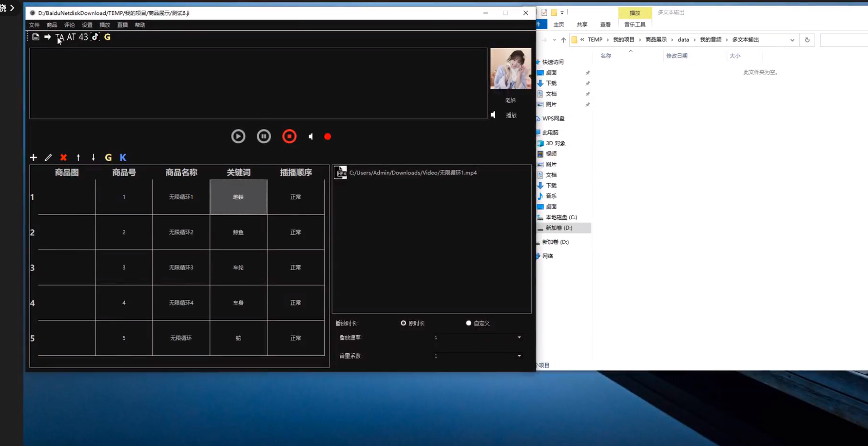This screenshot has height=446, width=868.
Task: Open the 播放 menu in menu bar
Action: pyautogui.click(x=105, y=25)
